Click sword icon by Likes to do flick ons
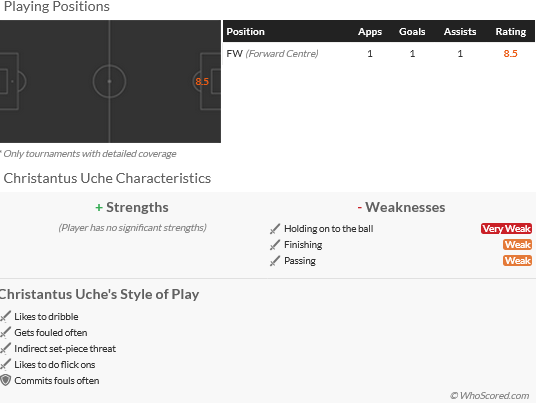Screen dimensions: 539x410 point(5,365)
